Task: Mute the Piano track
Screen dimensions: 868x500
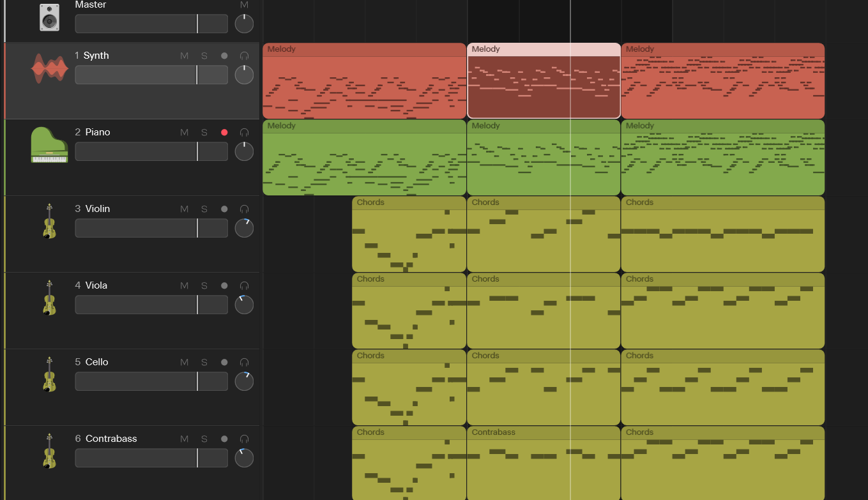Action: click(x=184, y=132)
